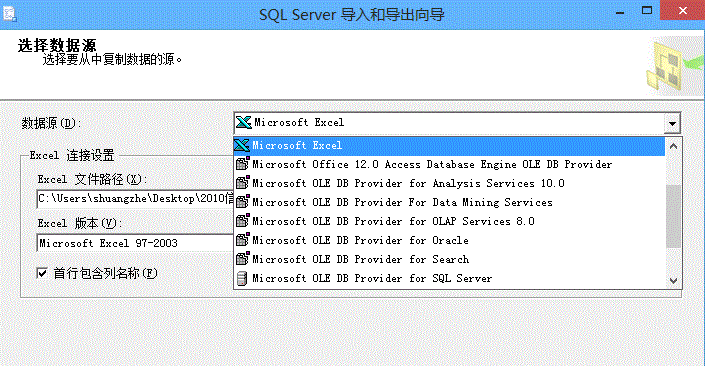Select OLE DB Provider for OLAP Services 8.0

[x=449, y=221]
